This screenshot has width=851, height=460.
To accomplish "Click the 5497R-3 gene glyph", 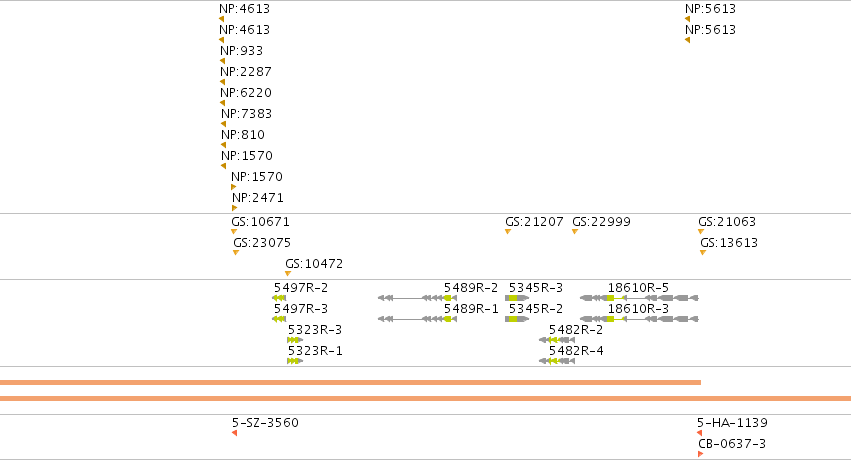I will (x=279, y=319).
